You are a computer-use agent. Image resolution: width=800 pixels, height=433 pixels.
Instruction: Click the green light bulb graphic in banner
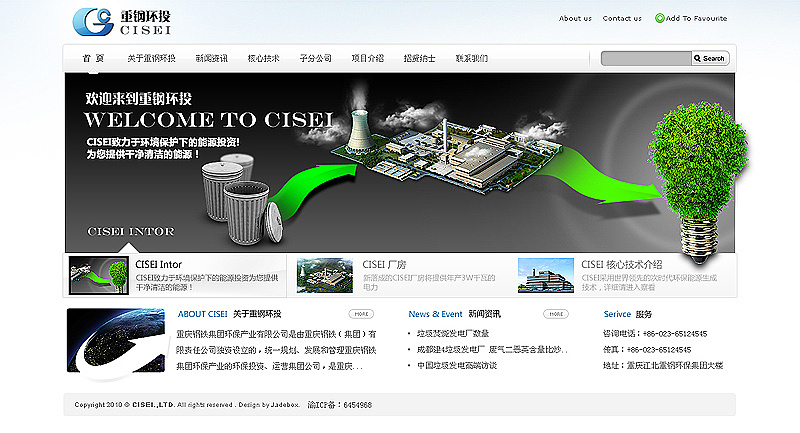700,181
